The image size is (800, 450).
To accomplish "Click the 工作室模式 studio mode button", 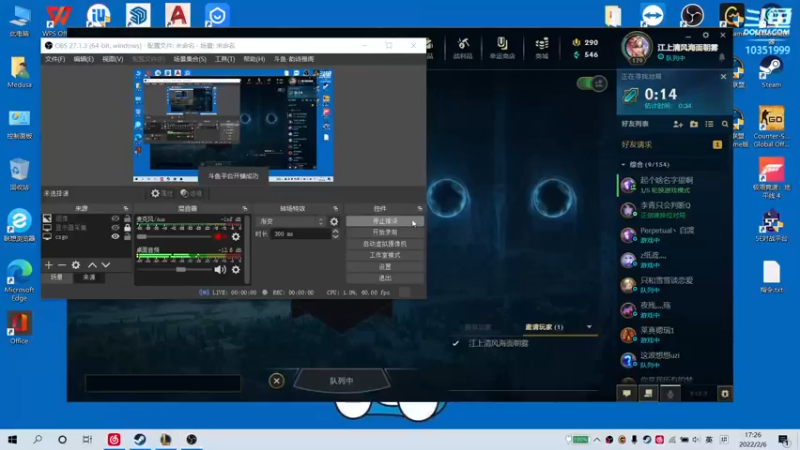I will coord(385,255).
